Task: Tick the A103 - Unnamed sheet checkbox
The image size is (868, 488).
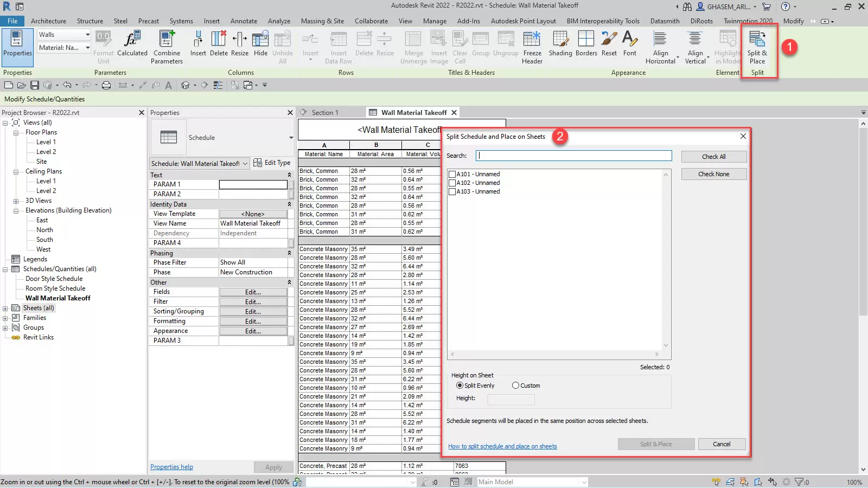Action: (x=452, y=191)
